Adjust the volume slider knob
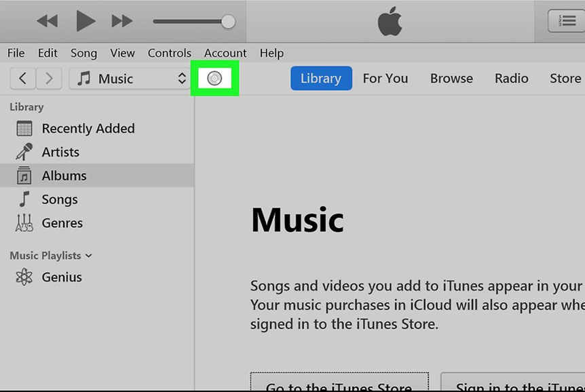This screenshot has width=585, height=392. (x=228, y=22)
